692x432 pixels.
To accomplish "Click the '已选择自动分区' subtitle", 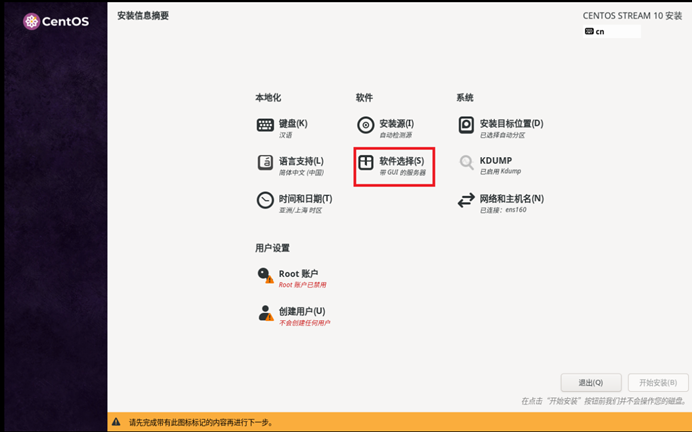I will (502, 135).
